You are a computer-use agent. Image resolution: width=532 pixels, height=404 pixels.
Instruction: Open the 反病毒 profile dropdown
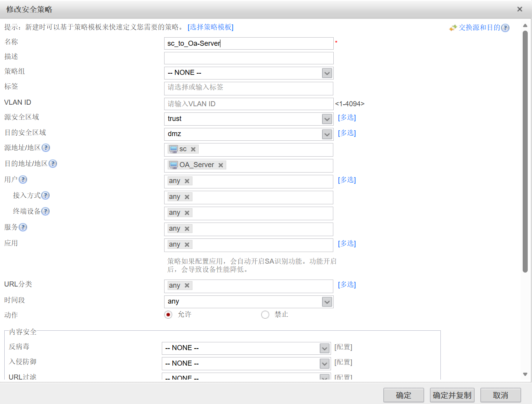(x=325, y=348)
